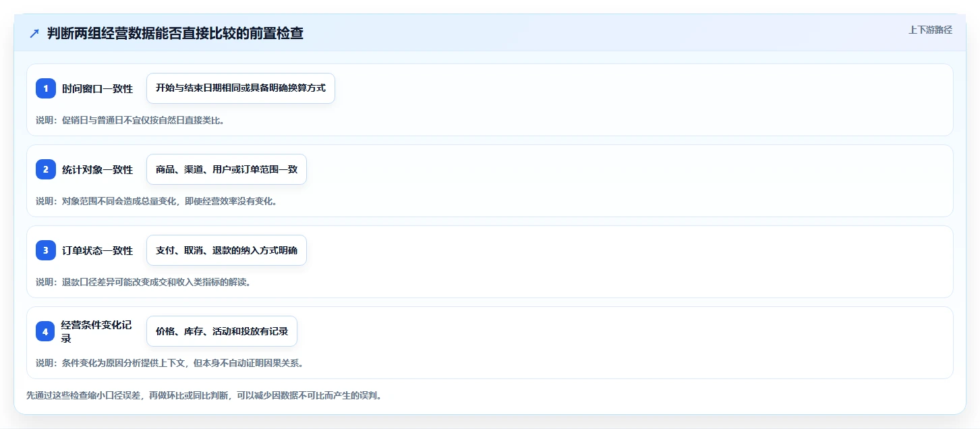Click the 订单状态一致性 heading
This screenshot has width=980, height=429.
click(x=98, y=250)
